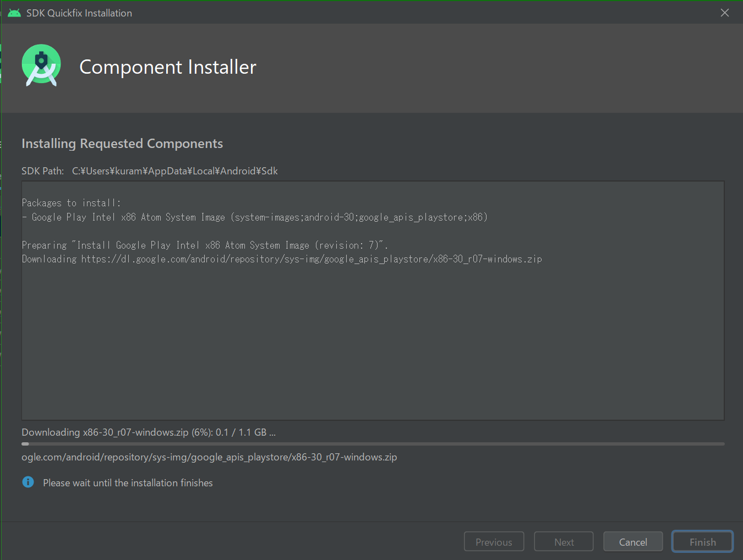
Task: Click the download URL under the progress bar
Action: 209,457
